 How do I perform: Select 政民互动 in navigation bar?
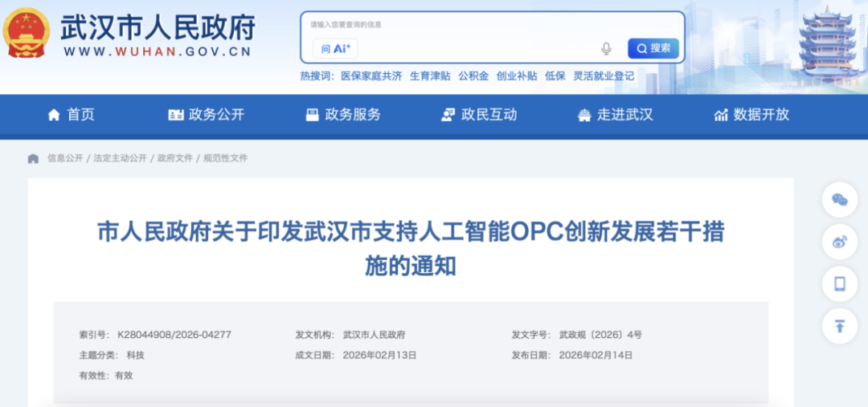point(479,115)
